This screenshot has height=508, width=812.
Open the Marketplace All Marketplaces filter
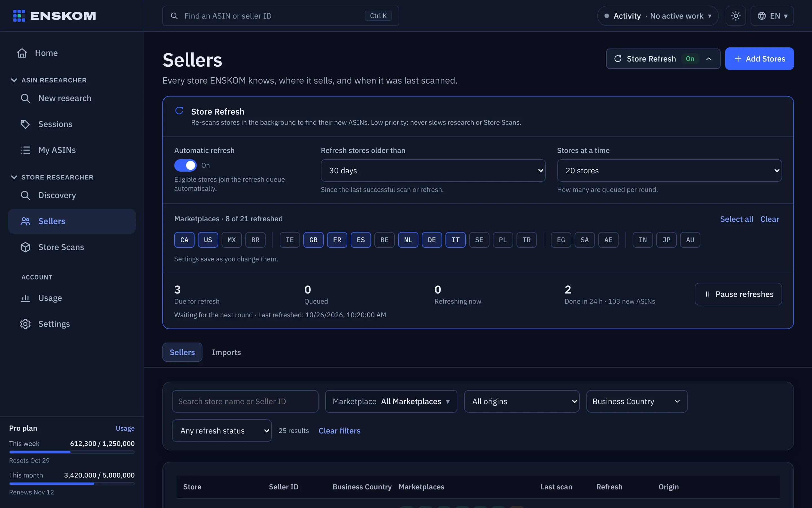[x=391, y=401]
